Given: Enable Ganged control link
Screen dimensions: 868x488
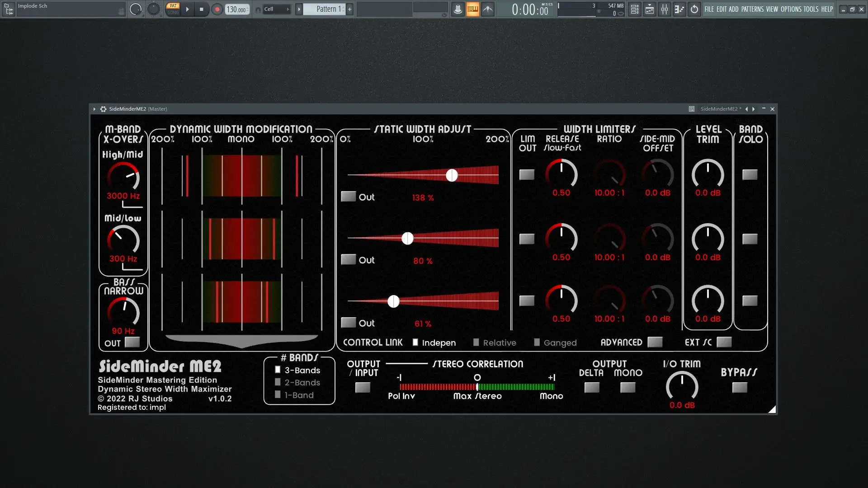Looking at the screenshot, I should click(537, 343).
